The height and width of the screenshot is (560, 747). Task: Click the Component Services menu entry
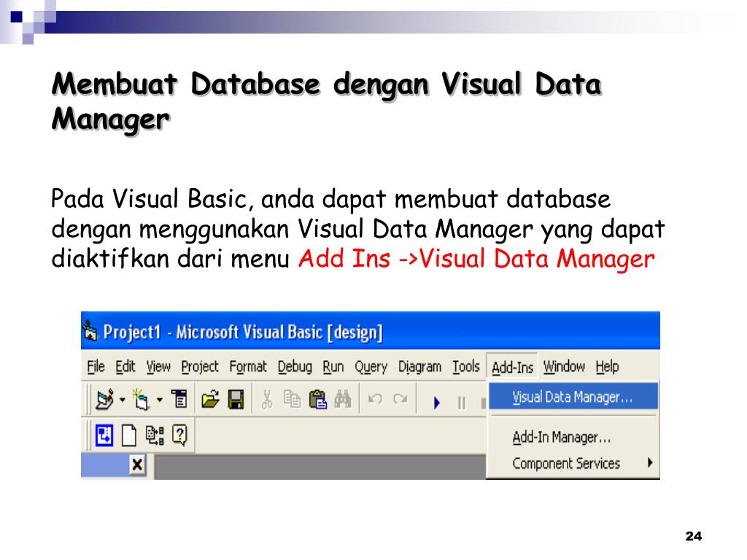[x=573, y=463]
